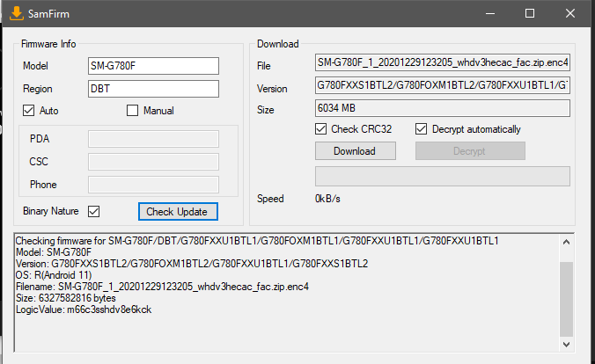Click the 'Checking firmware for SM-G780F/DBT' log line
Image resolution: width=595 pixels, height=364 pixels.
click(x=257, y=241)
